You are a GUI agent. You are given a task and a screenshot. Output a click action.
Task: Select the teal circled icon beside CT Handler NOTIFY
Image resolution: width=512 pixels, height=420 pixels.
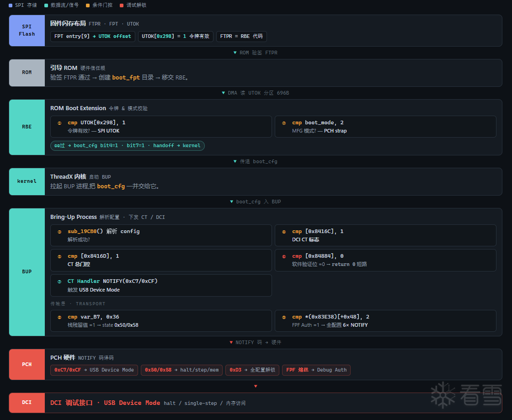tap(59, 282)
